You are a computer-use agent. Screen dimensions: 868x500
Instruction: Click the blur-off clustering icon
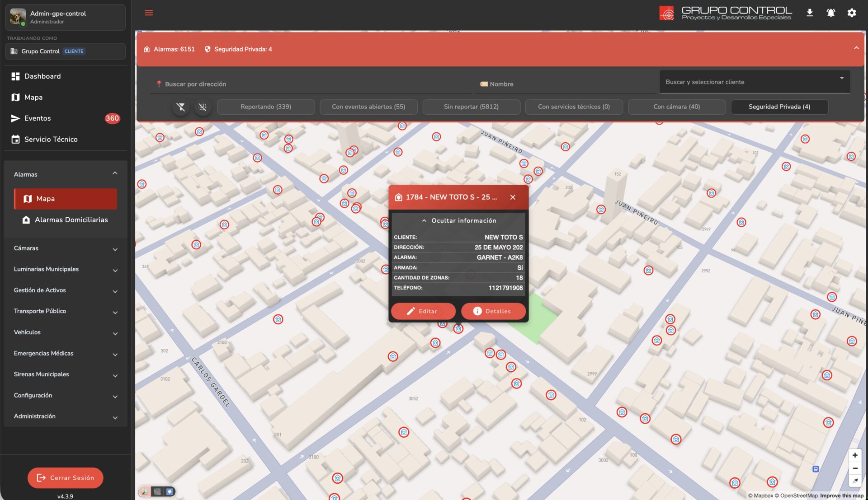click(203, 107)
